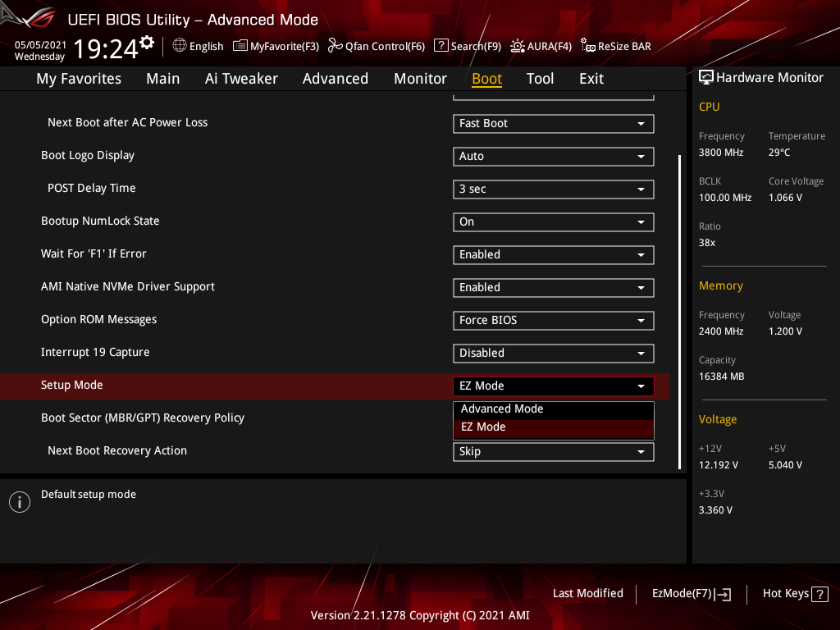This screenshot has width=840, height=630.
Task: Expand the Interrupt 19 Capture dropdown
Action: pyautogui.click(x=554, y=353)
